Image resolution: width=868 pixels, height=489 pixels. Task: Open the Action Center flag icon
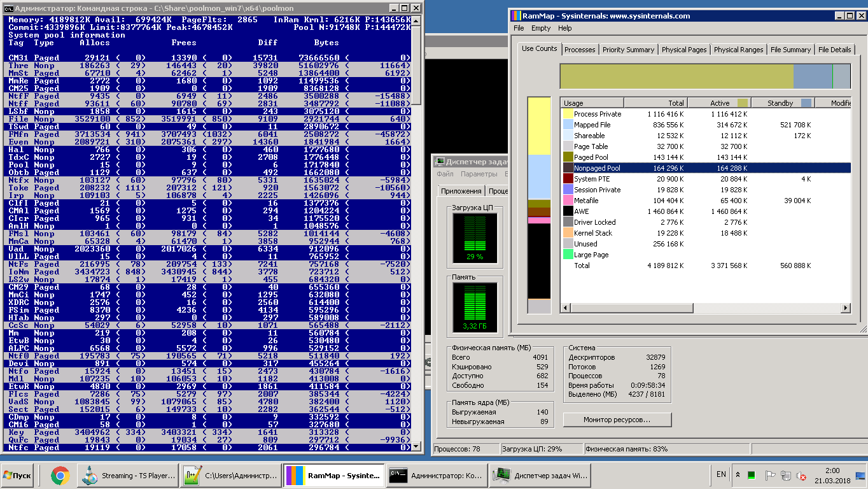coord(769,475)
